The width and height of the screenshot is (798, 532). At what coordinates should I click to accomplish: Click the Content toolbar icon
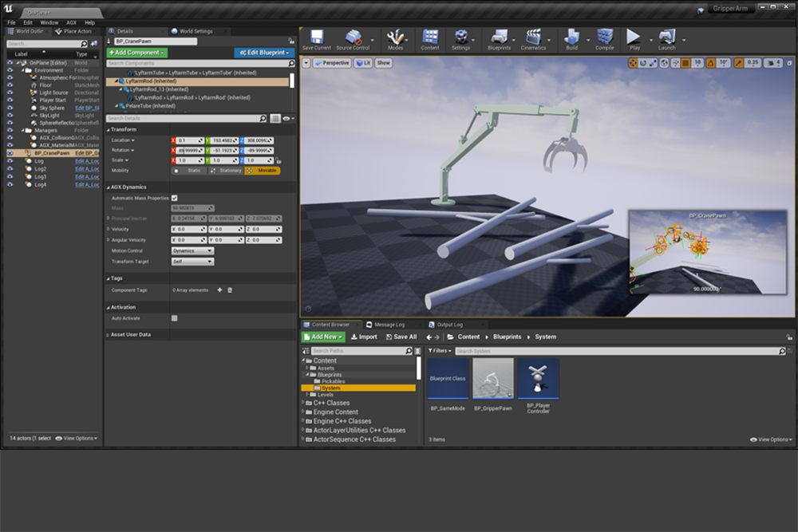pyautogui.click(x=430, y=40)
